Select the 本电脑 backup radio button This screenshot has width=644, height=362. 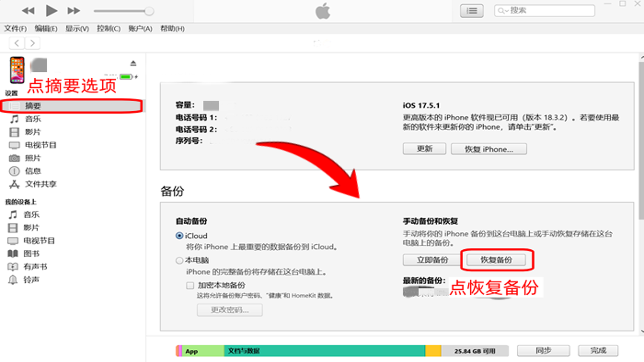(x=180, y=261)
